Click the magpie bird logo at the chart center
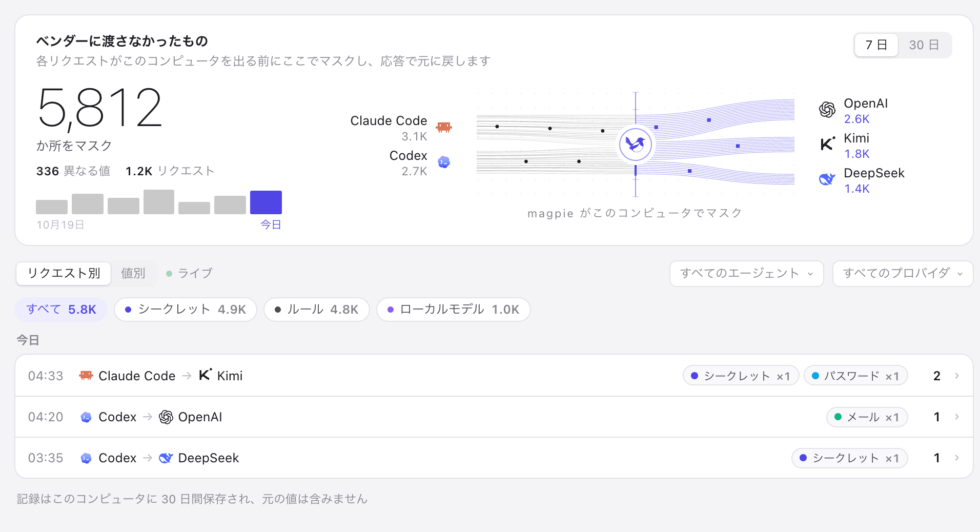Screen dimensions: 980x532 click(x=636, y=145)
